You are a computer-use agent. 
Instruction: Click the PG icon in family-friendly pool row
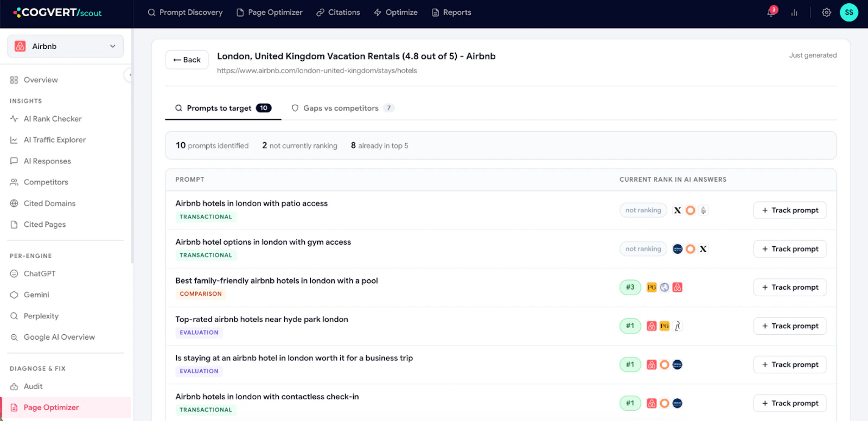click(x=652, y=288)
